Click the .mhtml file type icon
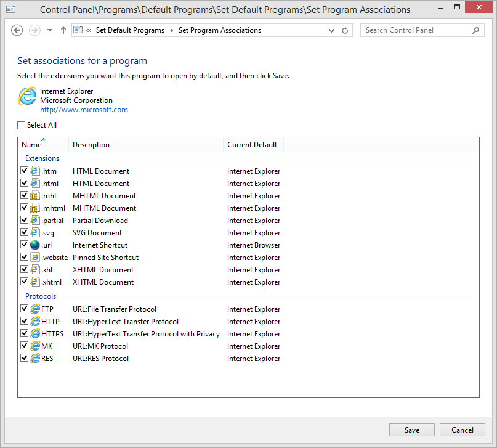The height and width of the screenshot is (448, 497). 35,208
